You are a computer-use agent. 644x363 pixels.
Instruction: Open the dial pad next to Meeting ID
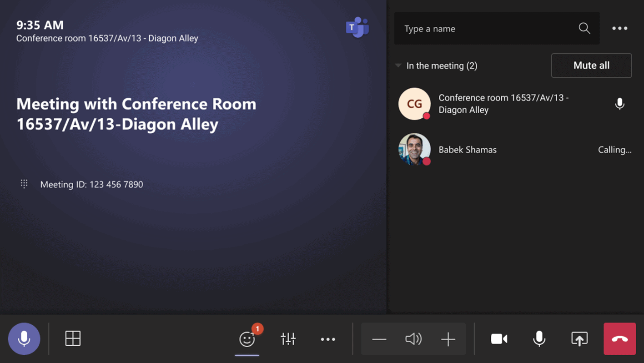(x=24, y=184)
